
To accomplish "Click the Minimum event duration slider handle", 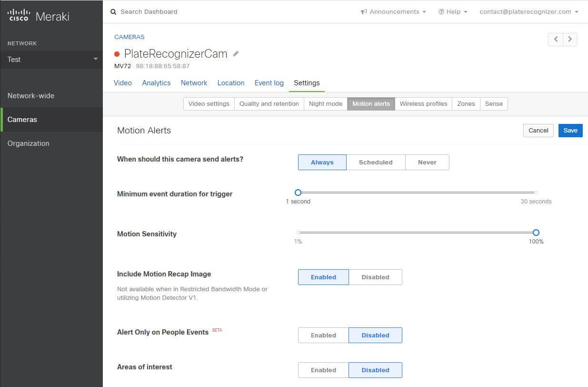I will pos(298,193).
